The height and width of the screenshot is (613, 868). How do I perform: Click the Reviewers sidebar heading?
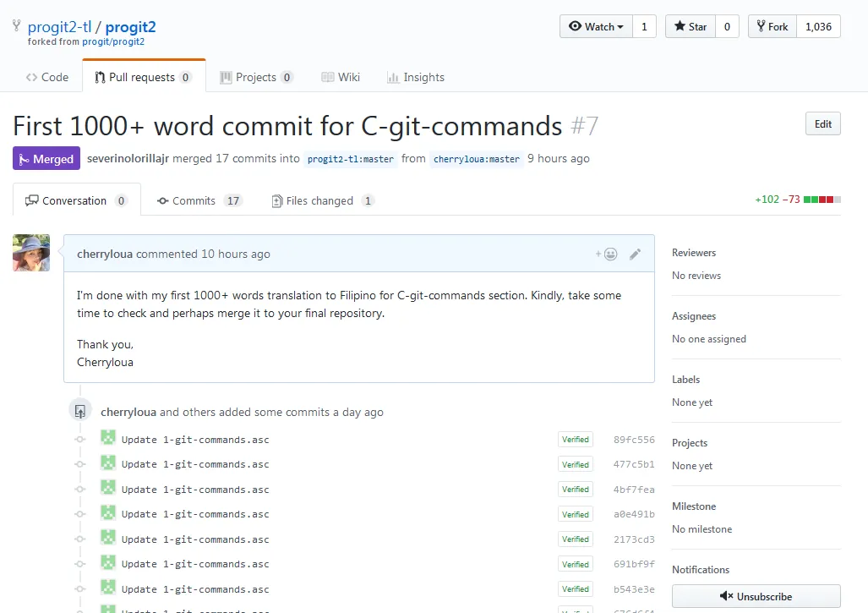(x=694, y=253)
